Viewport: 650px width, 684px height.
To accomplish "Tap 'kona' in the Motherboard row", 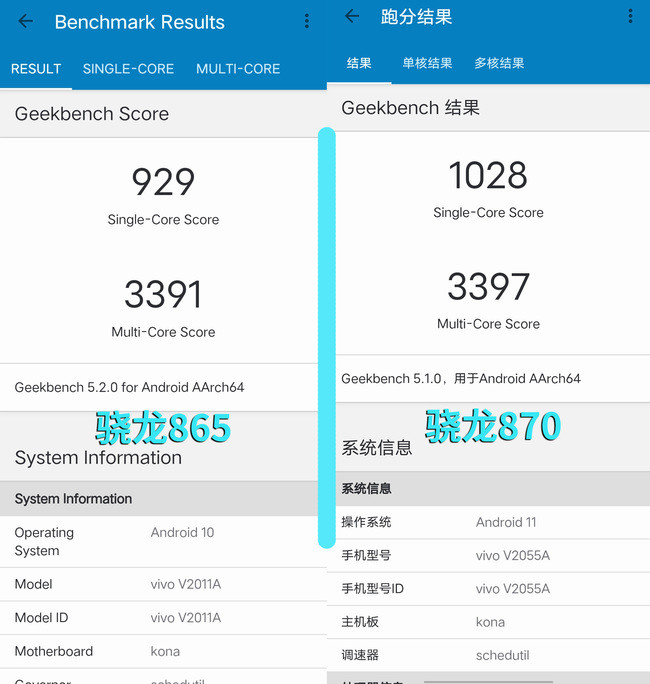I will pyautogui.click(x=165, y=651).
